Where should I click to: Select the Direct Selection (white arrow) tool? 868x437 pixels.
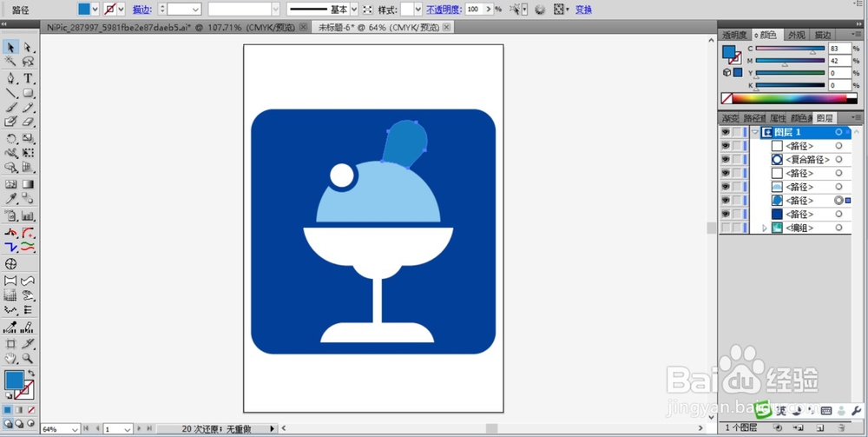pos(28,47)
